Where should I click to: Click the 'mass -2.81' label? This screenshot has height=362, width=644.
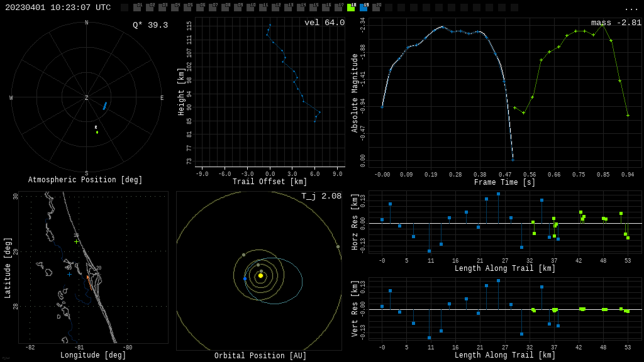click(616, 23)
